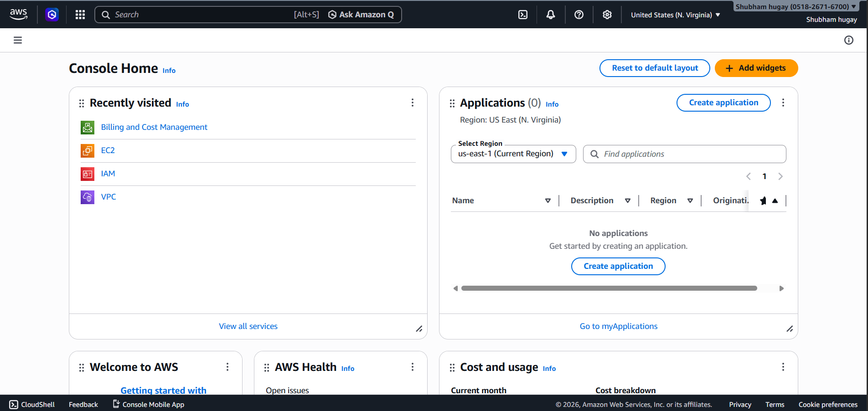Open Billing and Cost Management link
The height and width of the screenshot is (411, 868).
click(x=154, y=127)
